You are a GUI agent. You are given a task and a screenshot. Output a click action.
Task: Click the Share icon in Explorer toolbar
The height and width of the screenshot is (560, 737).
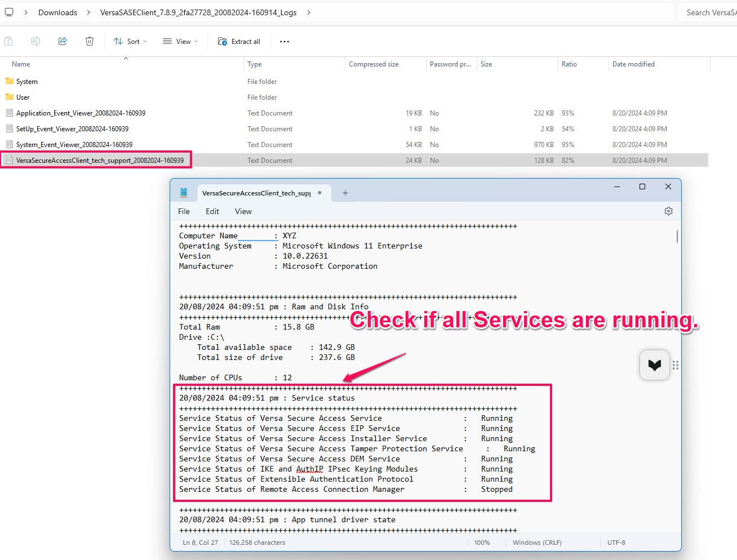(63, 41)
